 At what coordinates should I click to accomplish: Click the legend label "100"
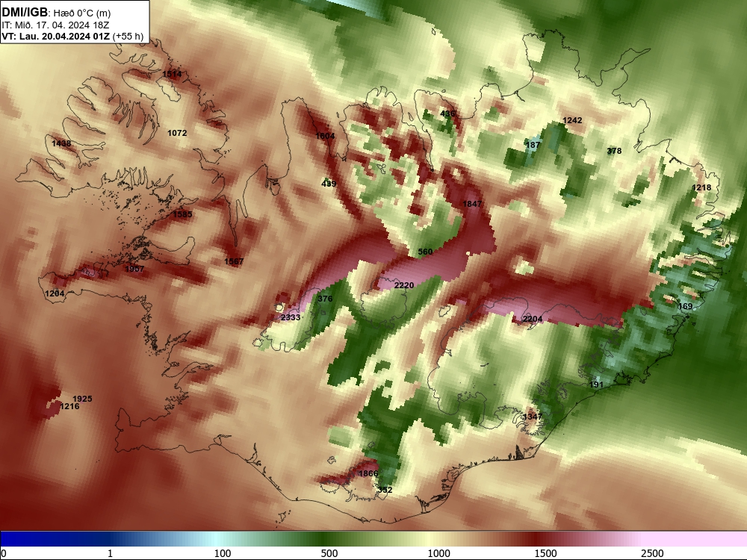pyautogui.click(x=223, y=553)
